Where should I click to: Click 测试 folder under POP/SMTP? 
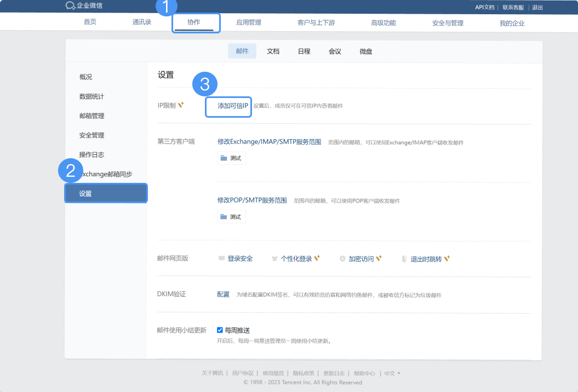[x=231, y=217]
